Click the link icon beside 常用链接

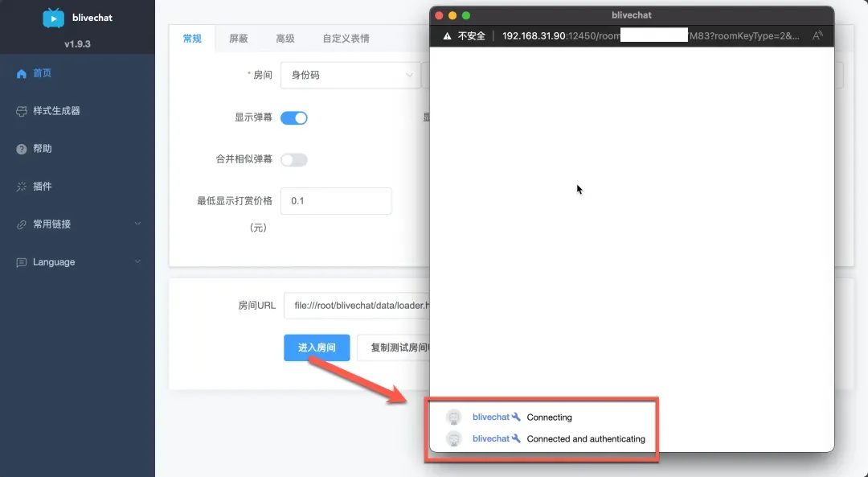click(x=22, y=224)
